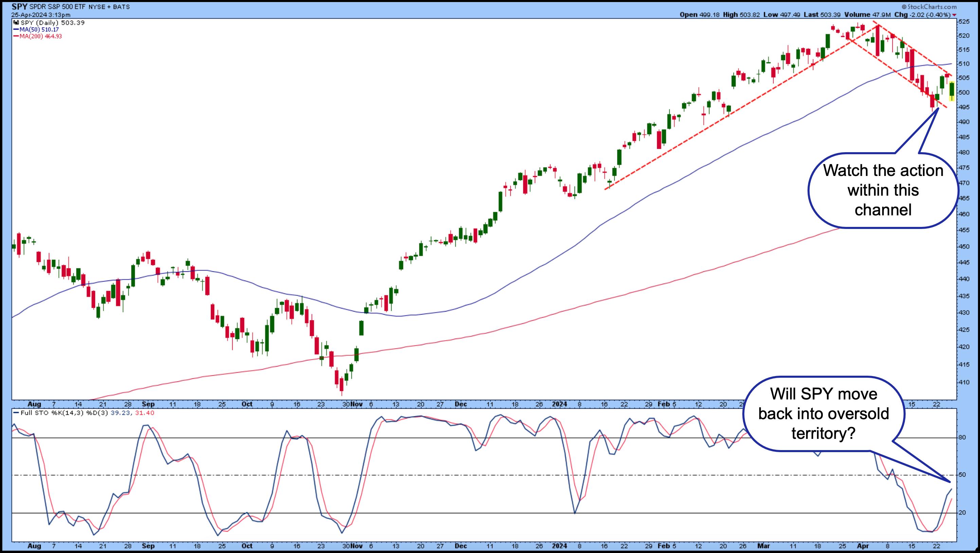This screenshot has height=553, width=980.
Task: Click the Nov label on price chart axis
Action: (x=357, y=404)
